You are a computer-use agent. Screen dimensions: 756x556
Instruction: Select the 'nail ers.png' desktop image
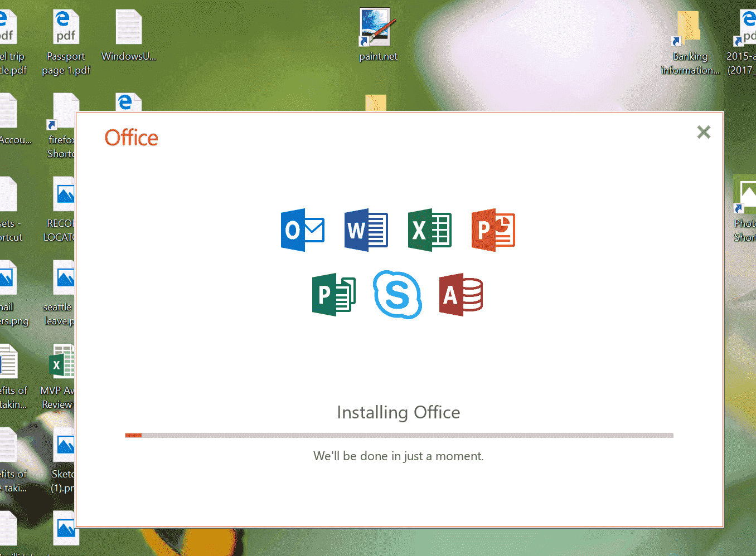click(13, 293)
